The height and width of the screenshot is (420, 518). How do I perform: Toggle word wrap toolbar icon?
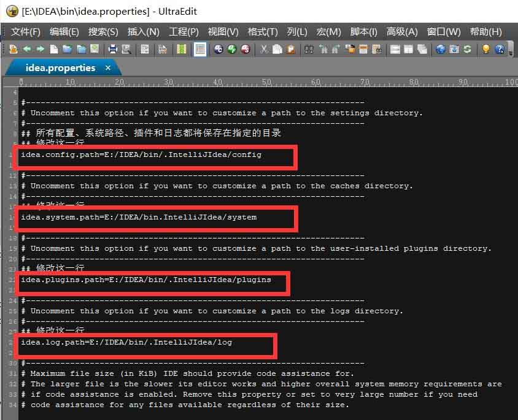click(144, 50)
